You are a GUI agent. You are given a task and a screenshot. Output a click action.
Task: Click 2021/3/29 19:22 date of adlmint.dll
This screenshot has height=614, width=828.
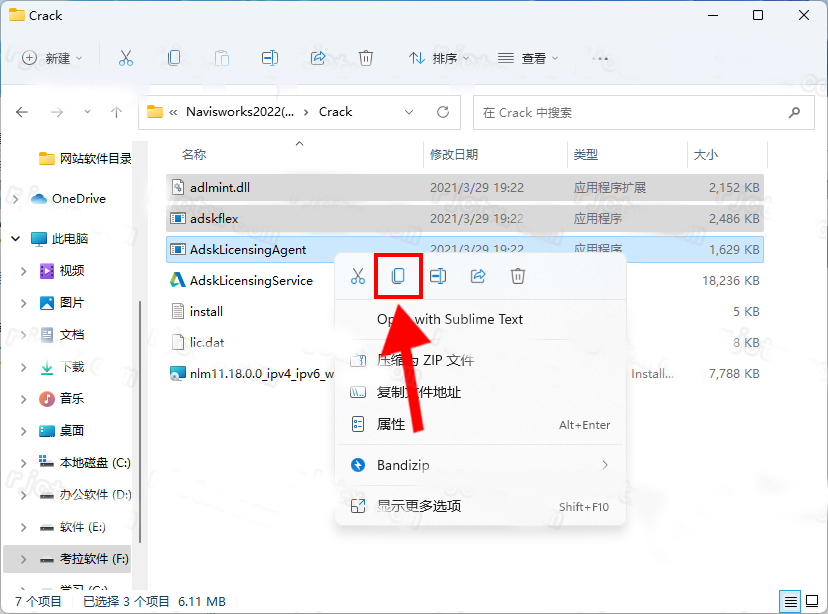pyautogui.click(x=476, y=187)
